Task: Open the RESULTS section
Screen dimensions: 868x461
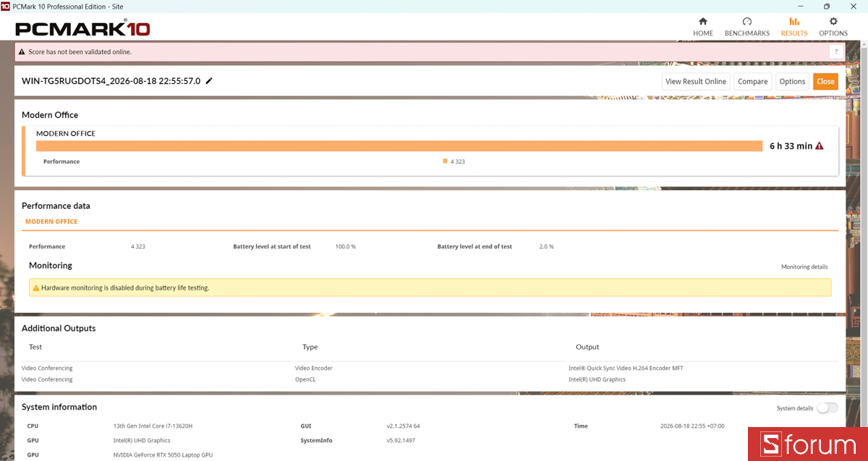Action: point(794,27)
